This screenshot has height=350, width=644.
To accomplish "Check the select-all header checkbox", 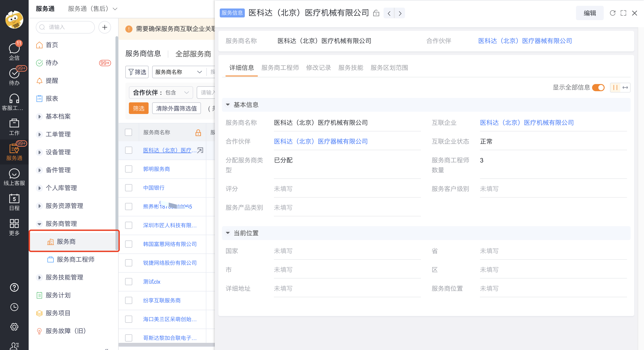I will coord(128,132).
